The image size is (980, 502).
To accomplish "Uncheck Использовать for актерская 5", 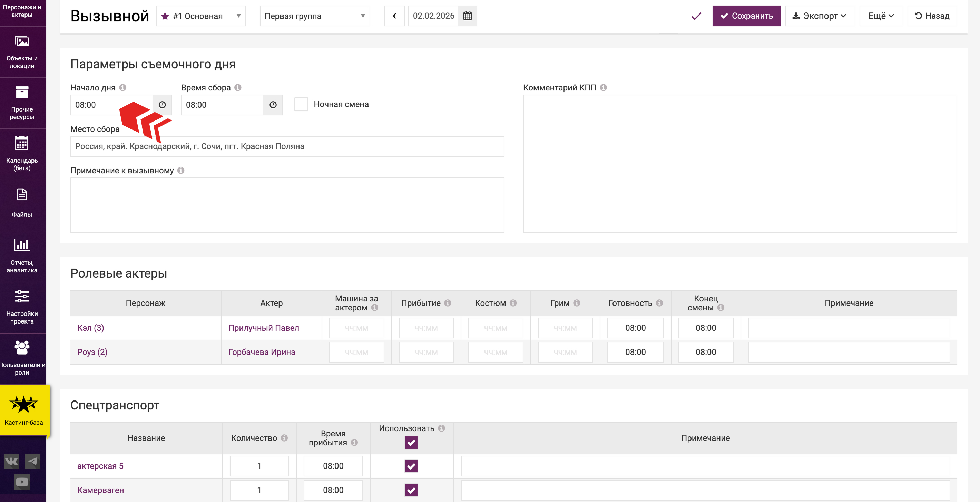I will 411,466.
